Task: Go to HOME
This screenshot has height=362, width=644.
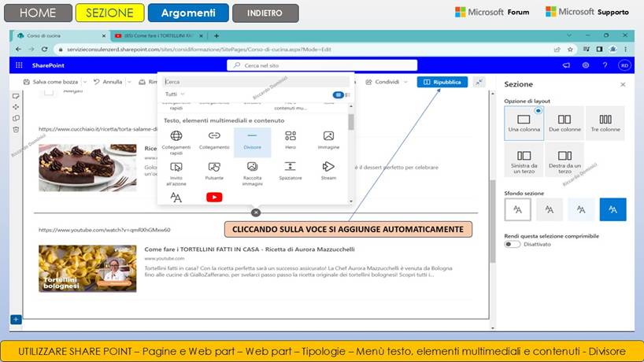Action: coord(38,13)
